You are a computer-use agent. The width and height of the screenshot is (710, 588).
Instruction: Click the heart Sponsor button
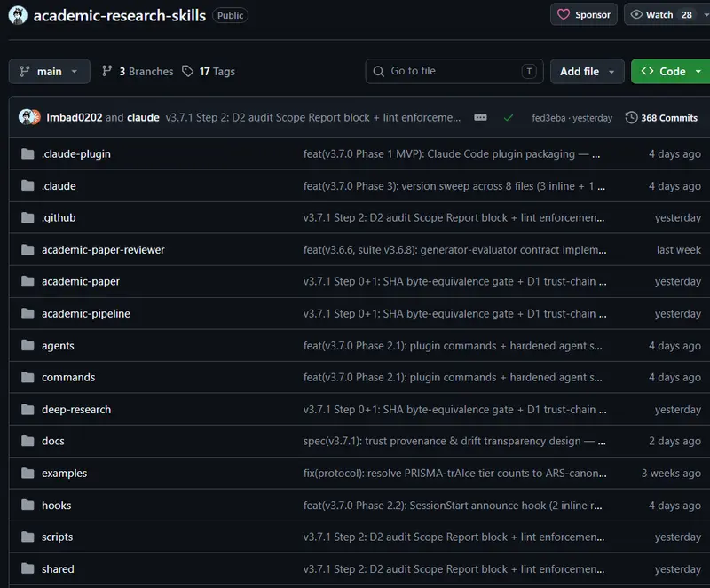(584, 14)
